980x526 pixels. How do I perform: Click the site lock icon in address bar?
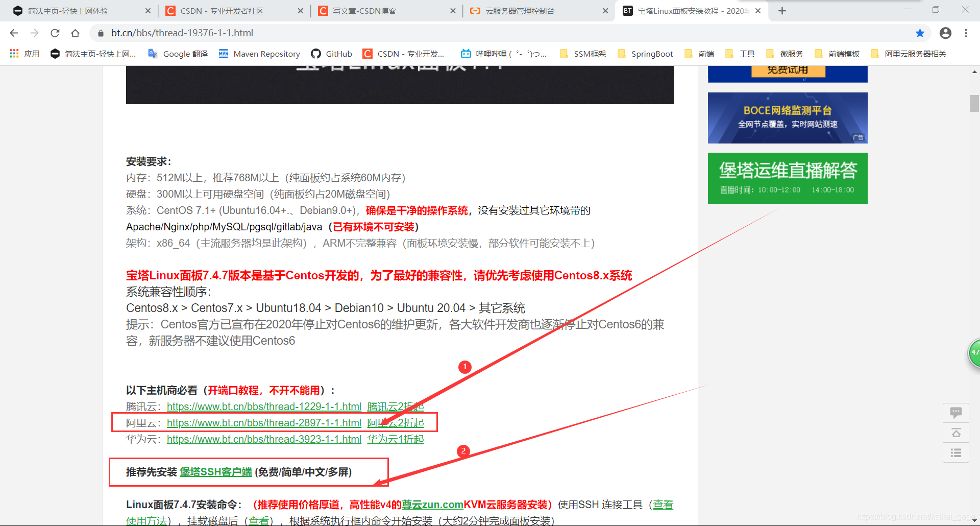(x=101, y=33)
